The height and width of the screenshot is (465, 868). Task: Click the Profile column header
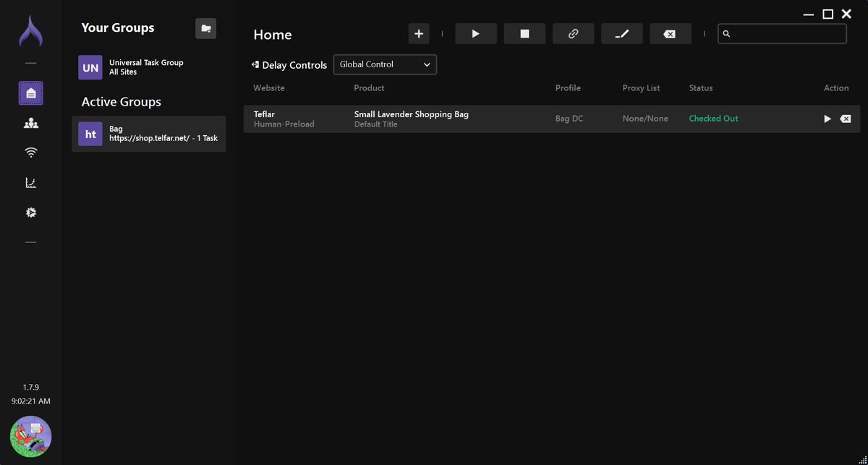pos(568,88)
